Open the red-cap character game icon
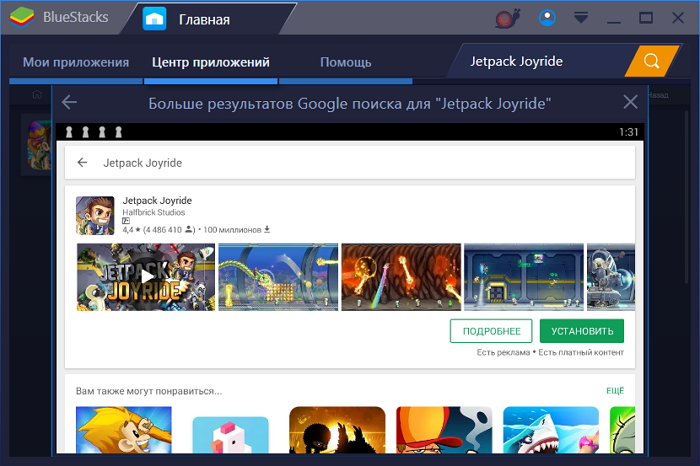The image size is (700, 466). 444,430
